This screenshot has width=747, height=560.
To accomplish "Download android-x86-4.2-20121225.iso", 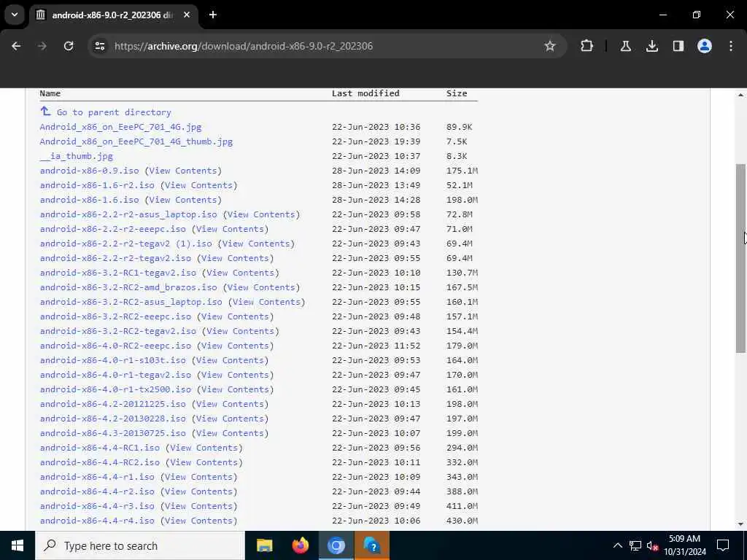I will (113, 404).
